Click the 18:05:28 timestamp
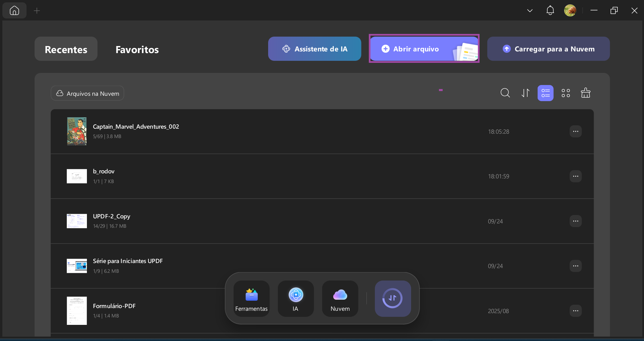The image size is (644, 341). pyautogui.click(x=498, y=132)
